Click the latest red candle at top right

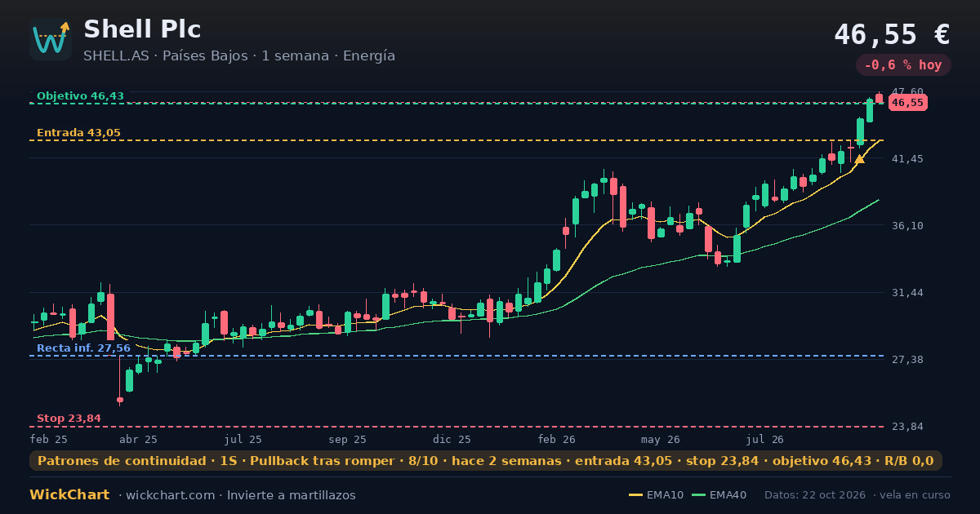point(880,98)
